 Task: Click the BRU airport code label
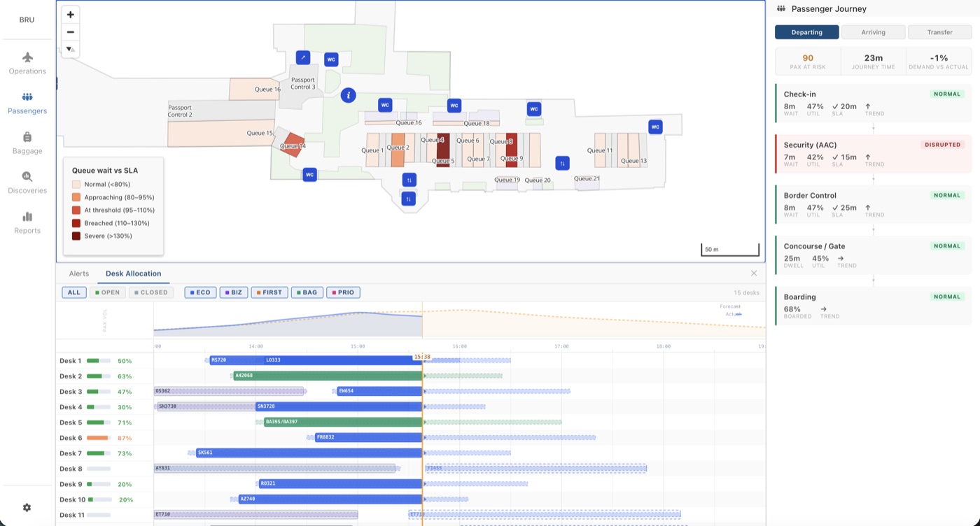pyautogui.click(x=27, y=20)
